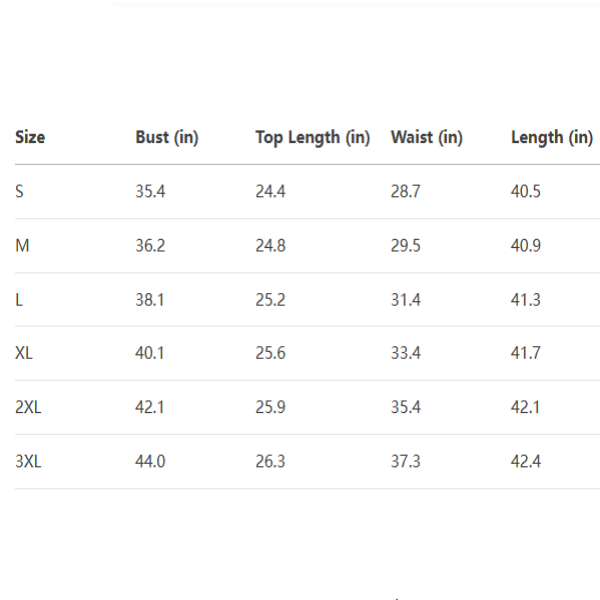Click the Length (in) column header
600x600 pixels.
(551, 138)
